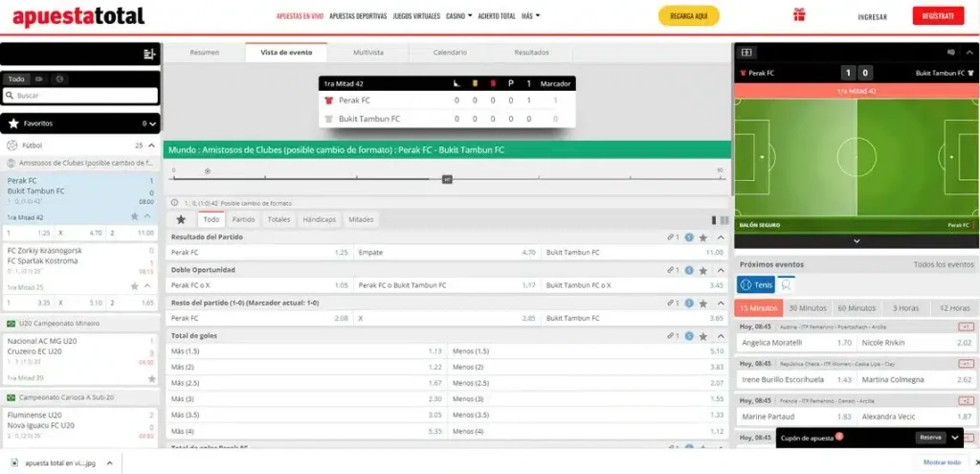Viewport: 980px width, 474px height.
Task: Favorite the Perak FC match in sidebar
Action: [x=134, y=216]
